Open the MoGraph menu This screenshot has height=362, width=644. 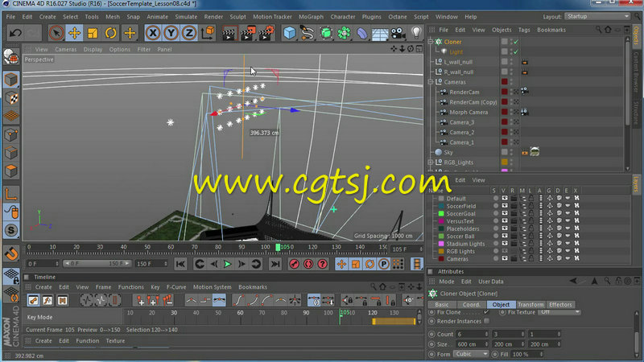coord(311,17)
